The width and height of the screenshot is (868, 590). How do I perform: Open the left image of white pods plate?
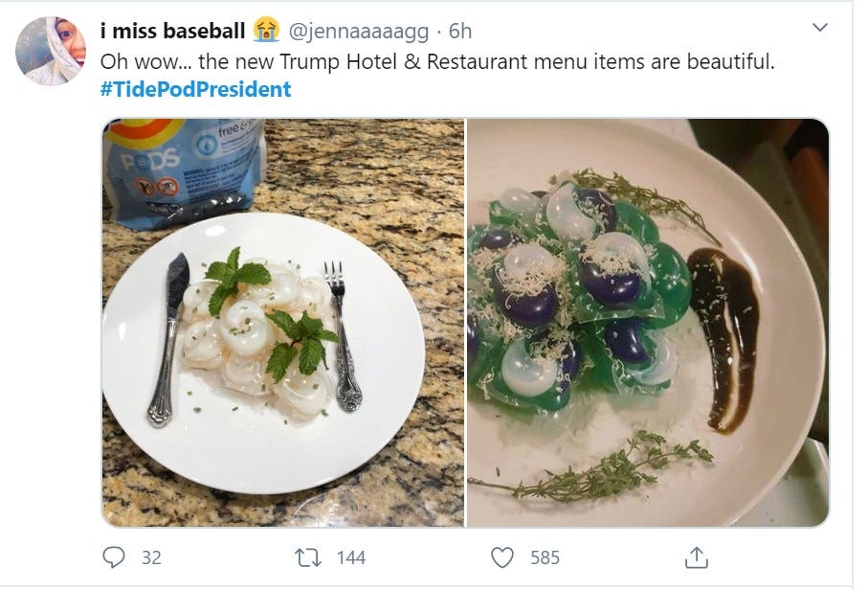click(283, 323)
